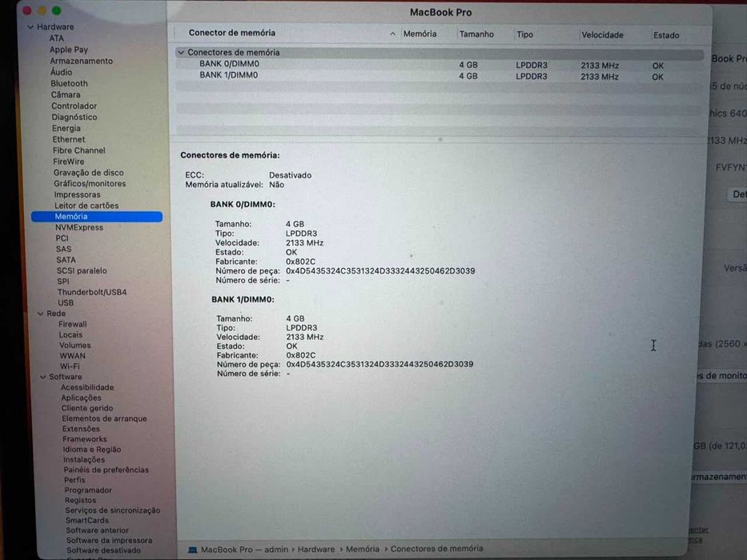Select Programador entry

coord(88,490)
